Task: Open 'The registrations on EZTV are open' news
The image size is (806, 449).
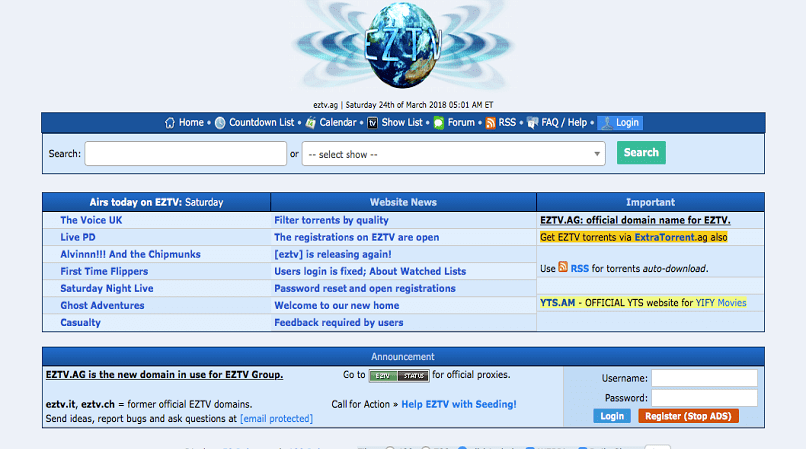Action: 356,237
